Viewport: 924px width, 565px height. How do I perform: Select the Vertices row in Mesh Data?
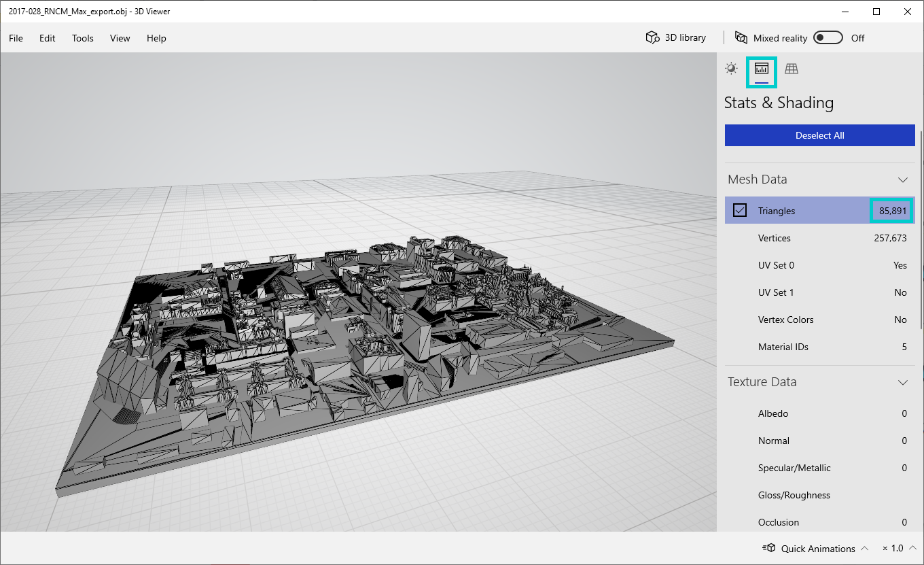[819, 238]
